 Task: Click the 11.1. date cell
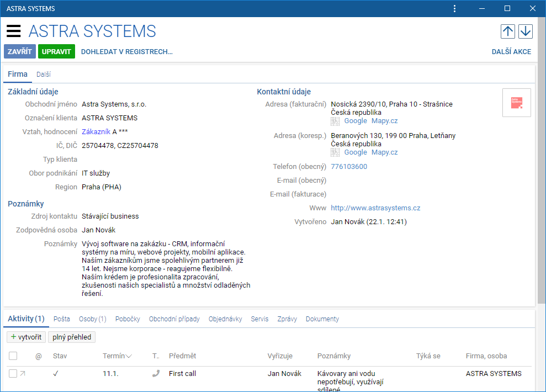tap(110, 374)
